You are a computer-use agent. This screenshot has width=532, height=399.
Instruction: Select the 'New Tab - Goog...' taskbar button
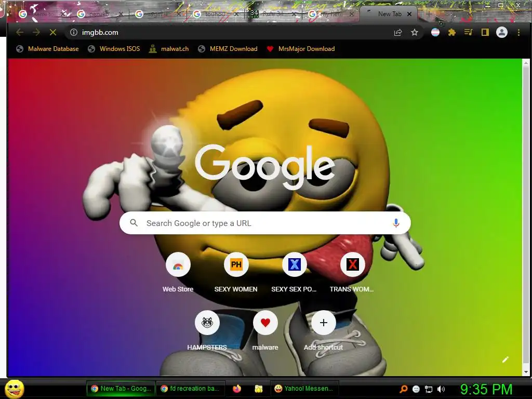(x=121, y=389)
